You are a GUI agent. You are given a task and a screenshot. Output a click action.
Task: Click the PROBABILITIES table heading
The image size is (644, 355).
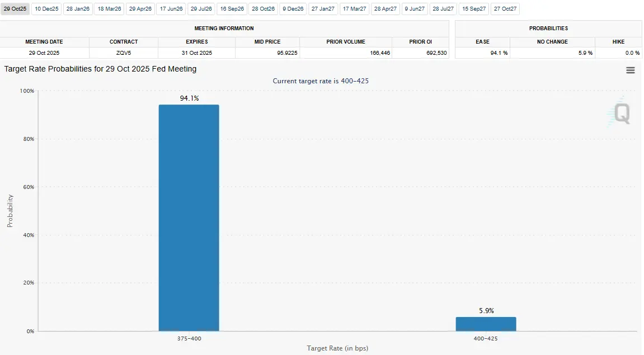tap(548, 29)
